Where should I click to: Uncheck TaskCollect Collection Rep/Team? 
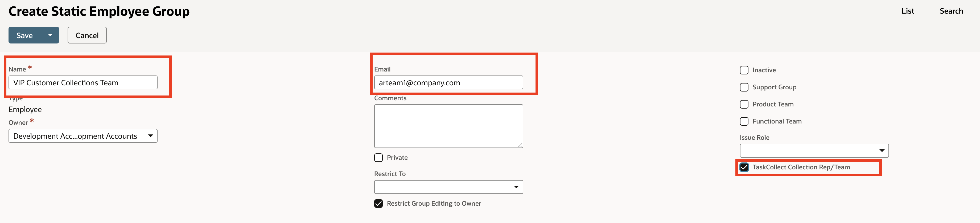744,167
